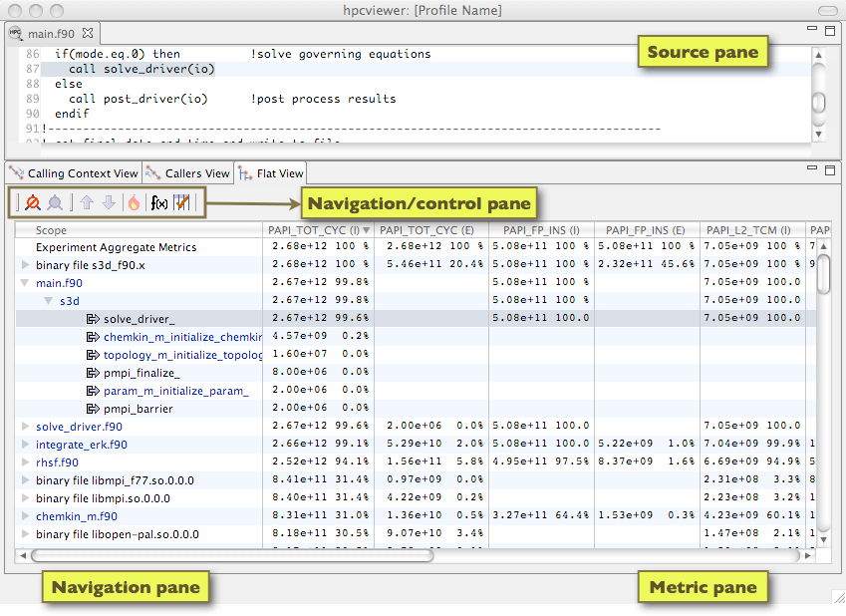Expand the rhsf.f90 node
Viewport: 846px width, 616px height.
(x=25, y=462)
